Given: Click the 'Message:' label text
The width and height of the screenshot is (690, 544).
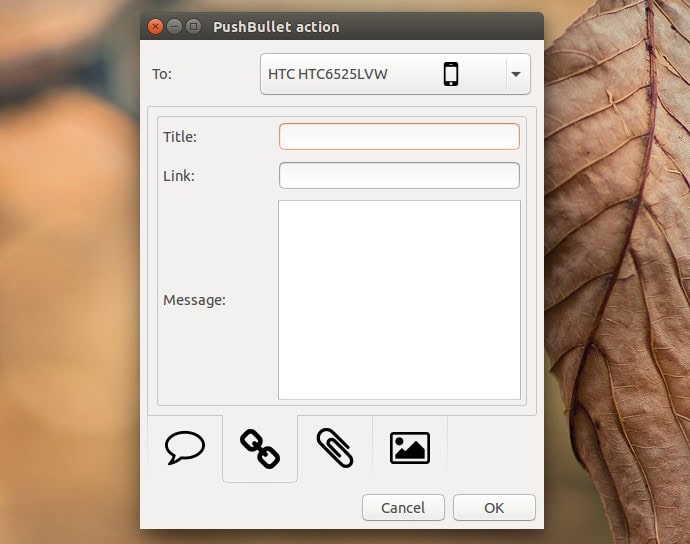Looking at the screenshot, I should coord(194,300).
